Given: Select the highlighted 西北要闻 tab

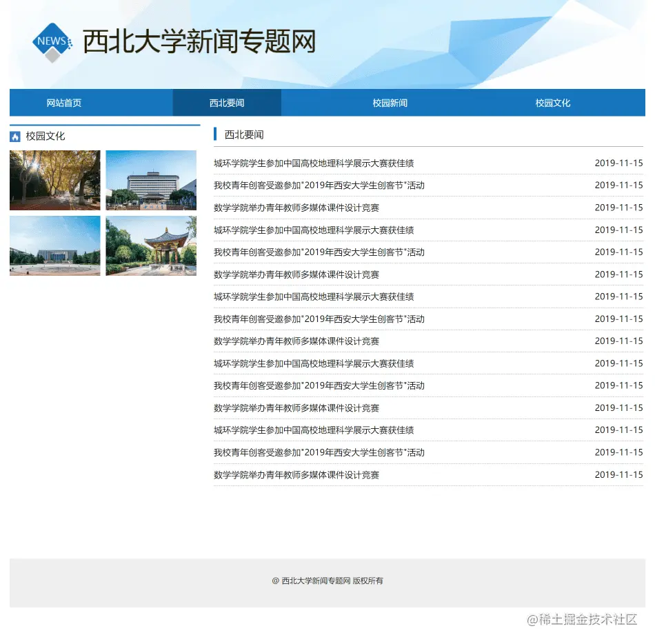Looking at the screenshot, I should 228,103.
